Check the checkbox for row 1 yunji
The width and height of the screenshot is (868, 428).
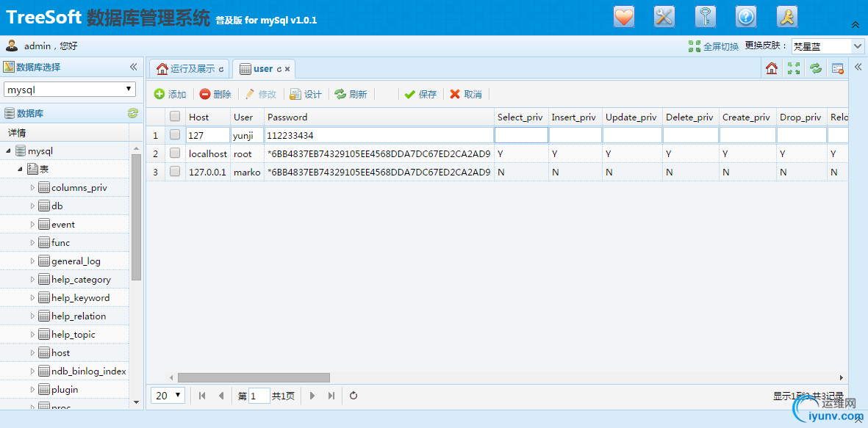[175, 135]
